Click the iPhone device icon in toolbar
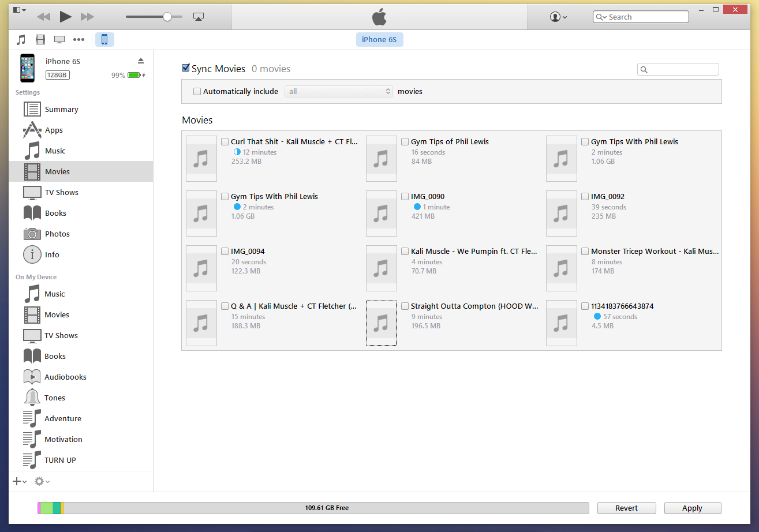The width and height of the screenshot is (759, 532). [x=104, y=40]
